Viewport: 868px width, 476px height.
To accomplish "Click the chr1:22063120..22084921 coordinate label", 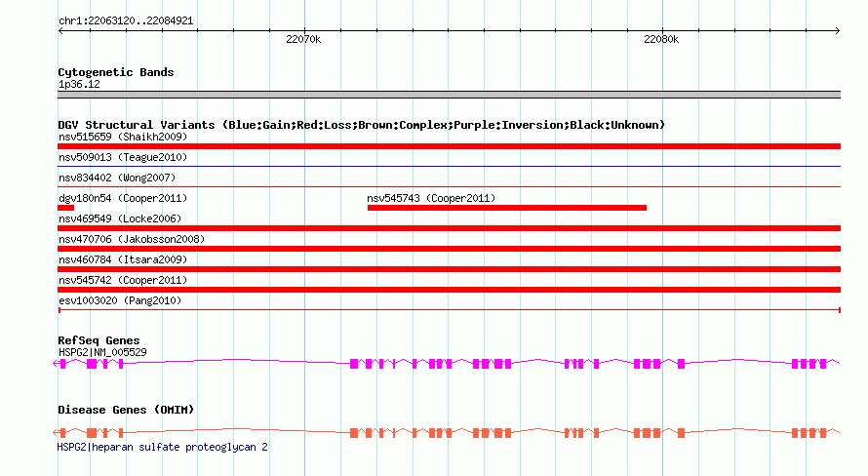I will [126, 21].
